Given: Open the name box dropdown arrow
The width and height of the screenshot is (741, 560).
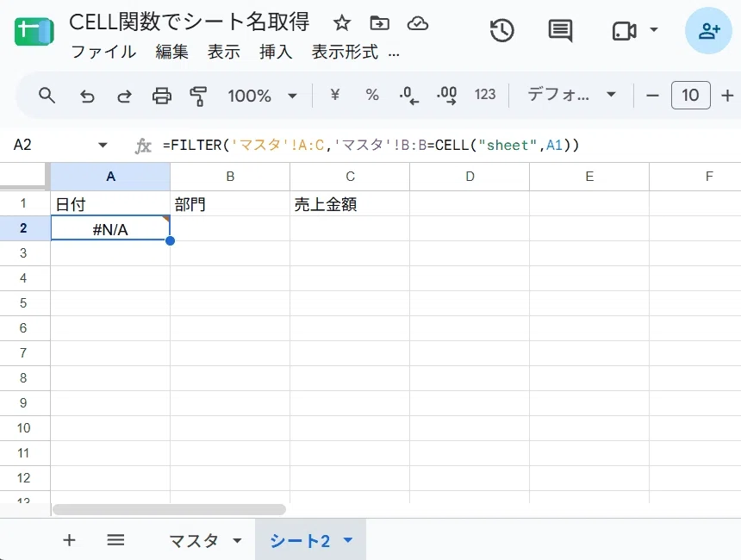Looking at the screenshot, I should click(103, 145).
